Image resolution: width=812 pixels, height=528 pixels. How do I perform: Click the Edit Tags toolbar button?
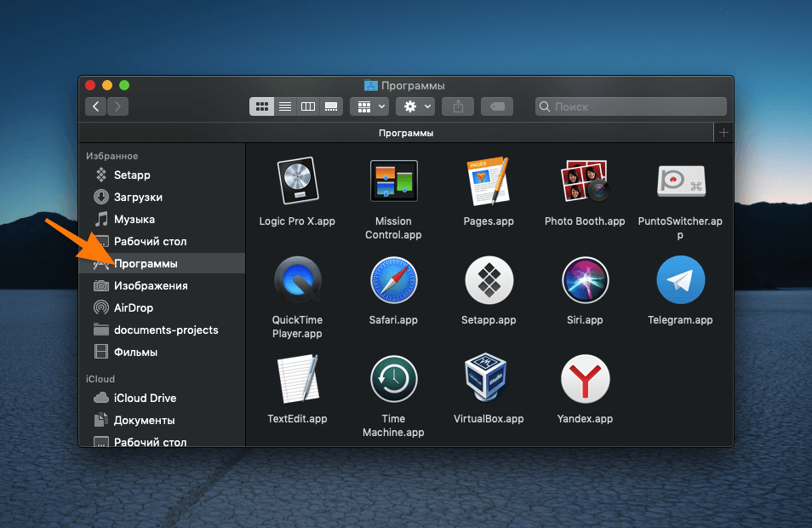click(x=497, y=106)
